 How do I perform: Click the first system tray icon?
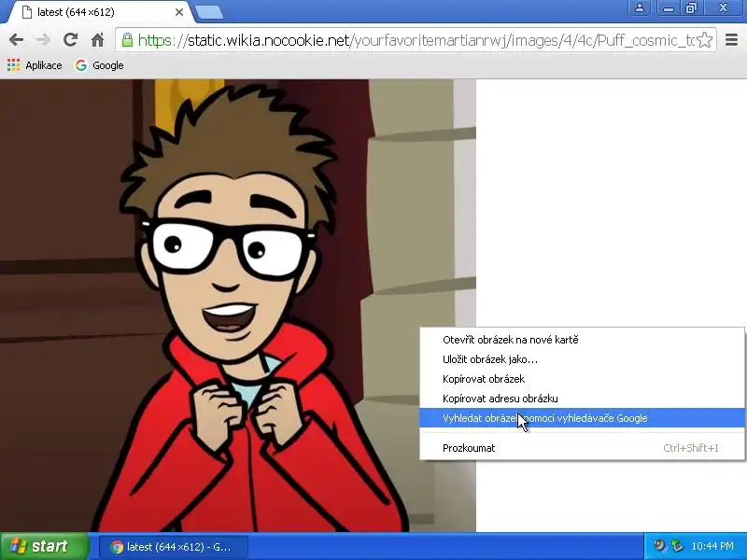click(x=660, y=546)
